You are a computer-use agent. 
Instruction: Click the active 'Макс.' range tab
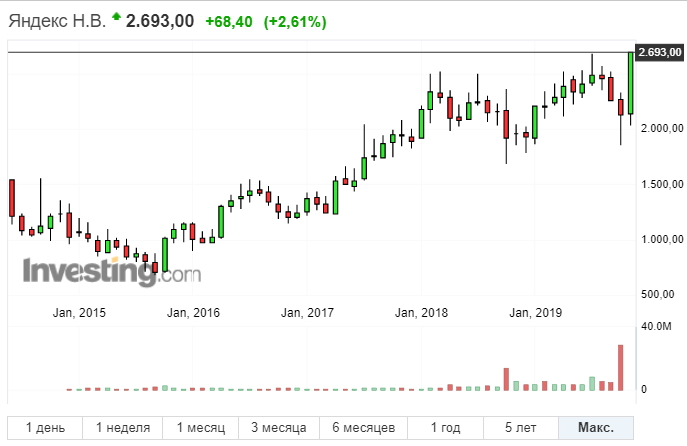click(596, 428)
